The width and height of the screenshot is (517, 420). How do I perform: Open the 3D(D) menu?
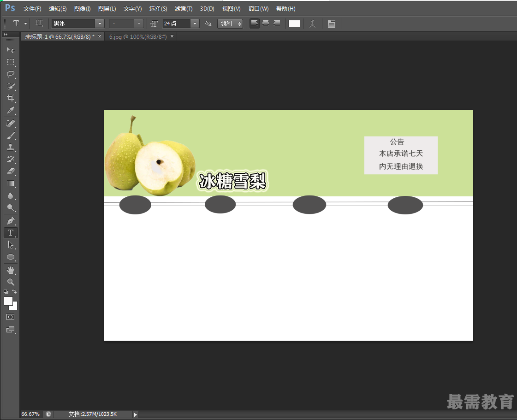point(207,9)
